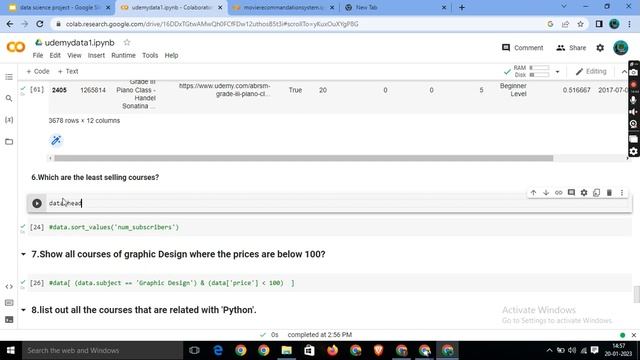The image size is (640, 360).
Task: Switch to the New Tab tab
Action: pyautogui.click(x=395, y=7)
